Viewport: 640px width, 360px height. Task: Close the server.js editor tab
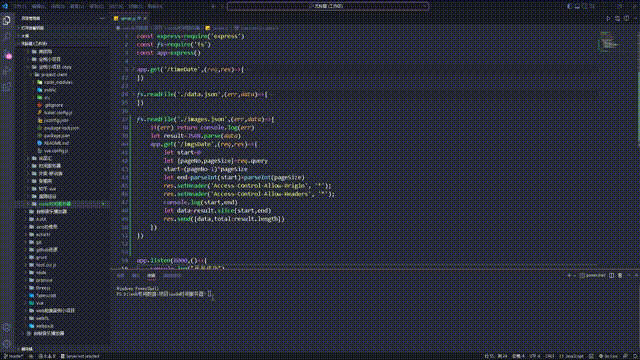145,18
